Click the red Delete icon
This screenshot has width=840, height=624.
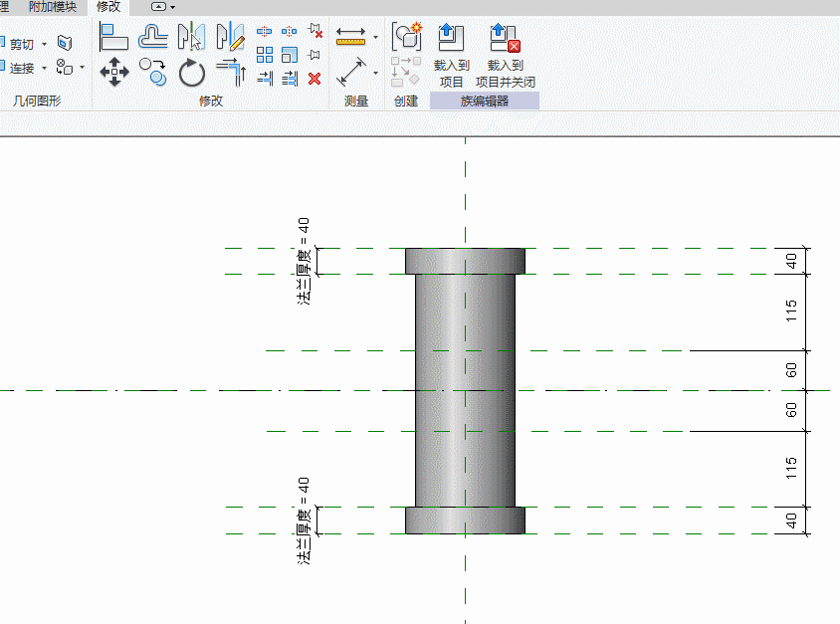(x=315, y=79)
